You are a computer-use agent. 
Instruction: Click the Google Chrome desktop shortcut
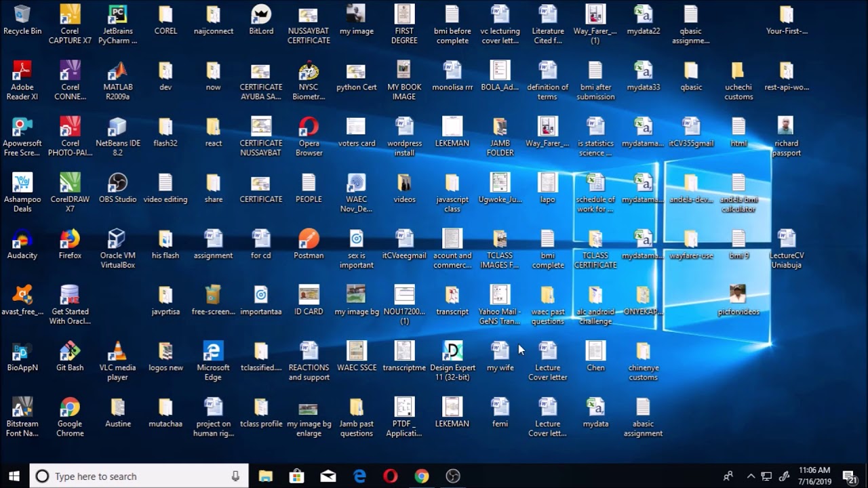(70, 418)
